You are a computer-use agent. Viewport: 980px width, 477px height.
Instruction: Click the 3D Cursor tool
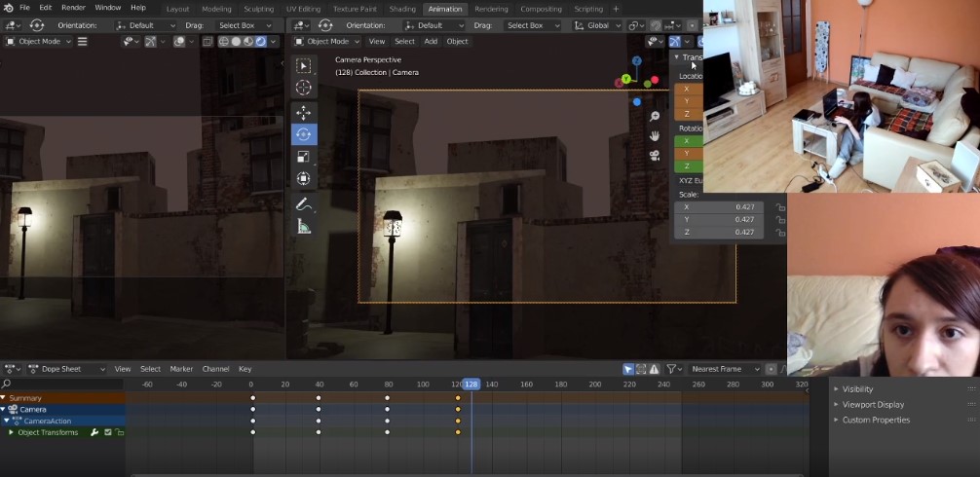[x=303, y=88]
